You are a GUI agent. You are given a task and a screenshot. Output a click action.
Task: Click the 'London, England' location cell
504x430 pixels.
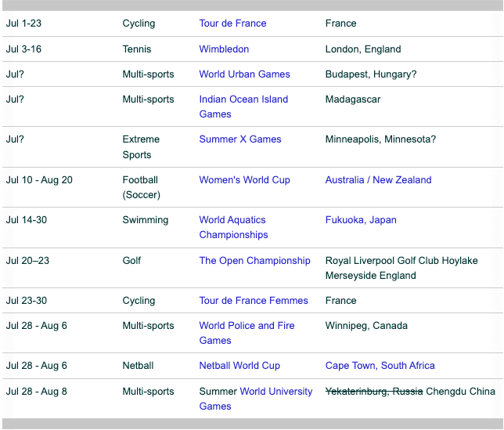pos(363,49)
